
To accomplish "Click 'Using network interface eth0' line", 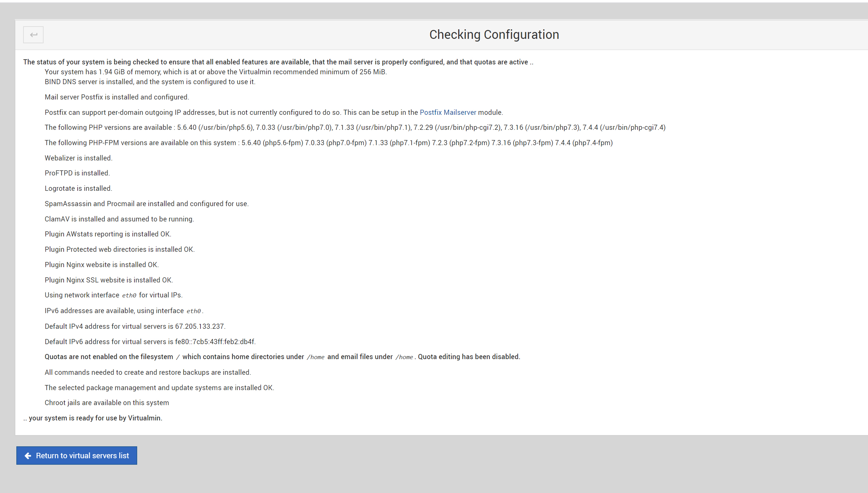I will [114, 295].
